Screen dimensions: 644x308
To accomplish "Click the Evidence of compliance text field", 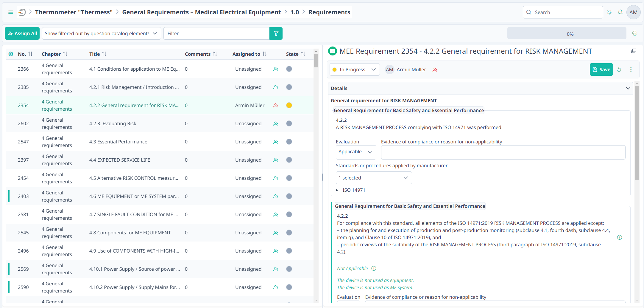I will 503,152.
